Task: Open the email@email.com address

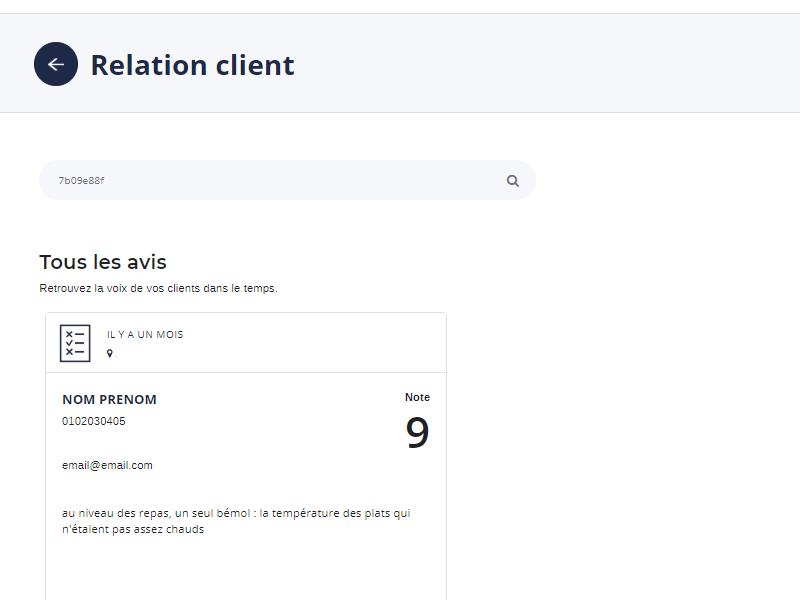Action: pos(107,465)
